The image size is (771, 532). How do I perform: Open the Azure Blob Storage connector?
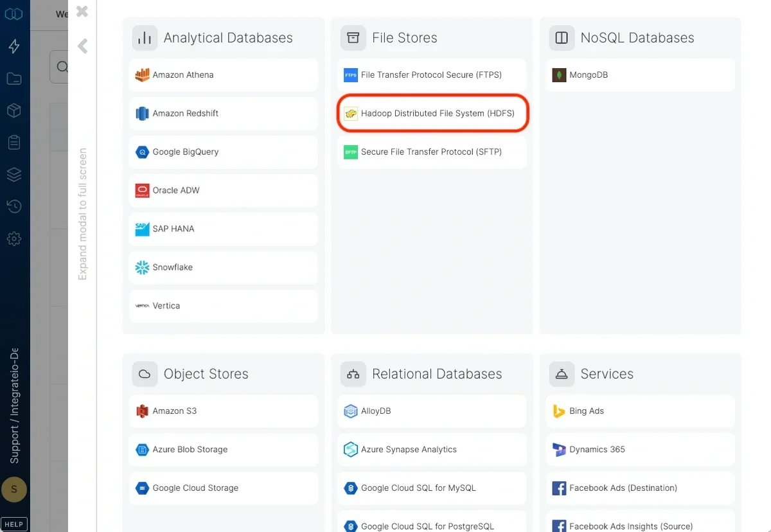tap(223, 449)
